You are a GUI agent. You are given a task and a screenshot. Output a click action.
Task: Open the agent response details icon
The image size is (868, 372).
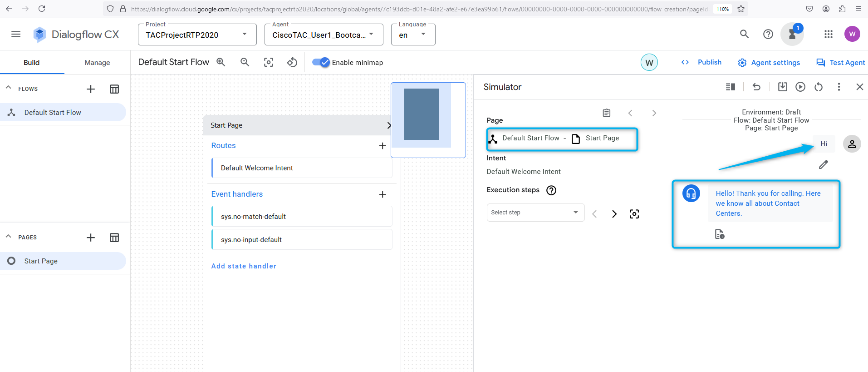coord(720,234)
